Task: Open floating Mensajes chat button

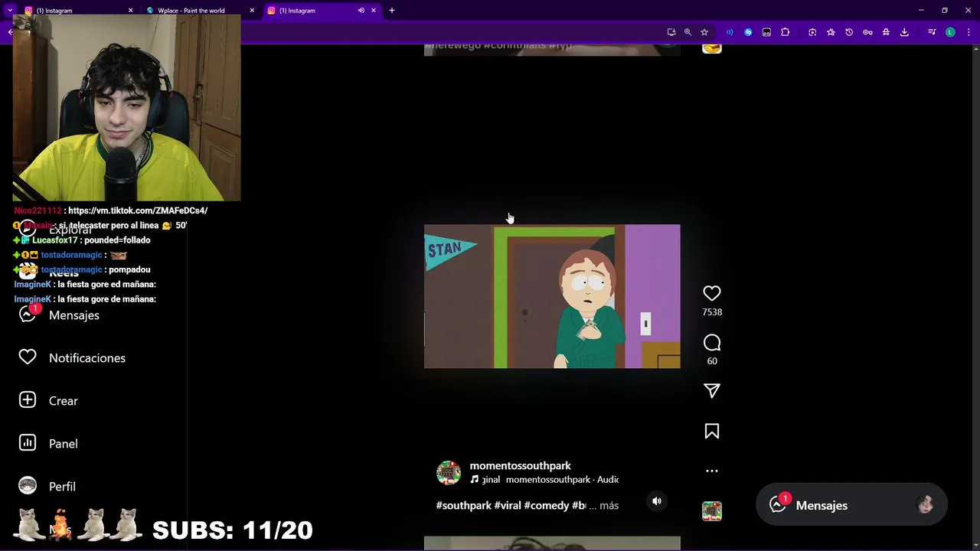Action: 851,505
